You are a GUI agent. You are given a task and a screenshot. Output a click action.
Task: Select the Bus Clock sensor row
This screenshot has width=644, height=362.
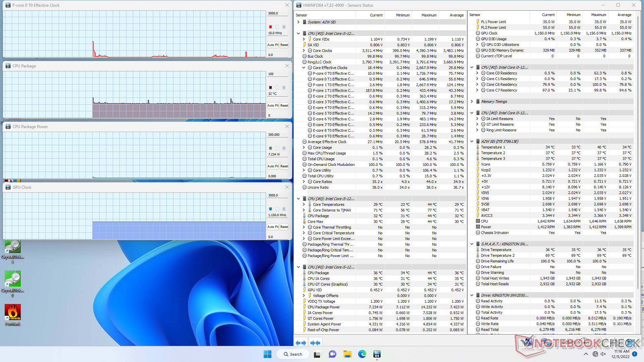click(x=380, y=56)
